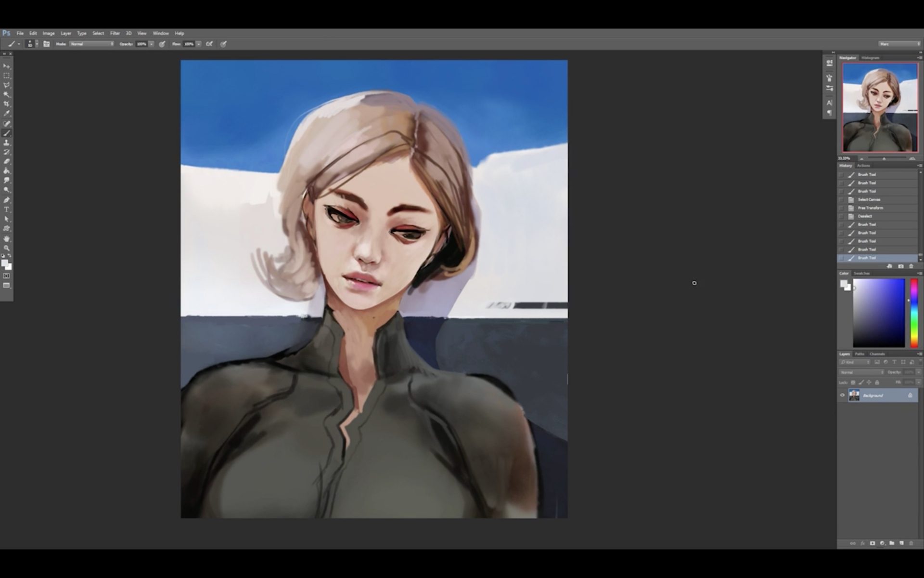Image resolution: width=924 pixels, height=578 pixels.
Task: Enable airbrush mode button
Action: (x=209, y=44)
